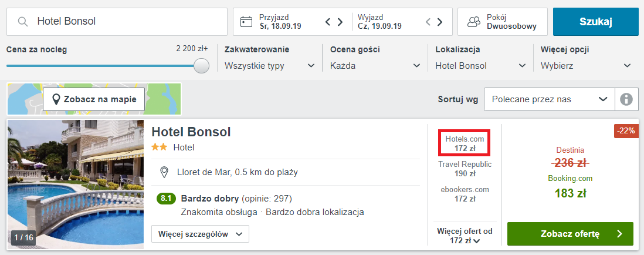This screenshot has height=255, width=644.
Task: Expand the Ocena gości dropdown
Action: click(x=375, y=66)
